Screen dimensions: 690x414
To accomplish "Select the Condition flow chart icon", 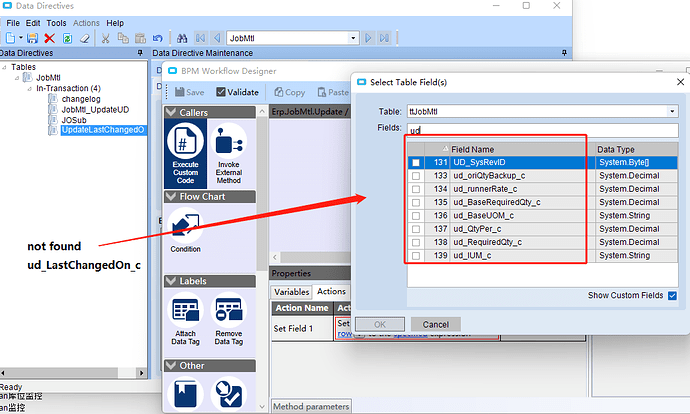I will [185, 230].
